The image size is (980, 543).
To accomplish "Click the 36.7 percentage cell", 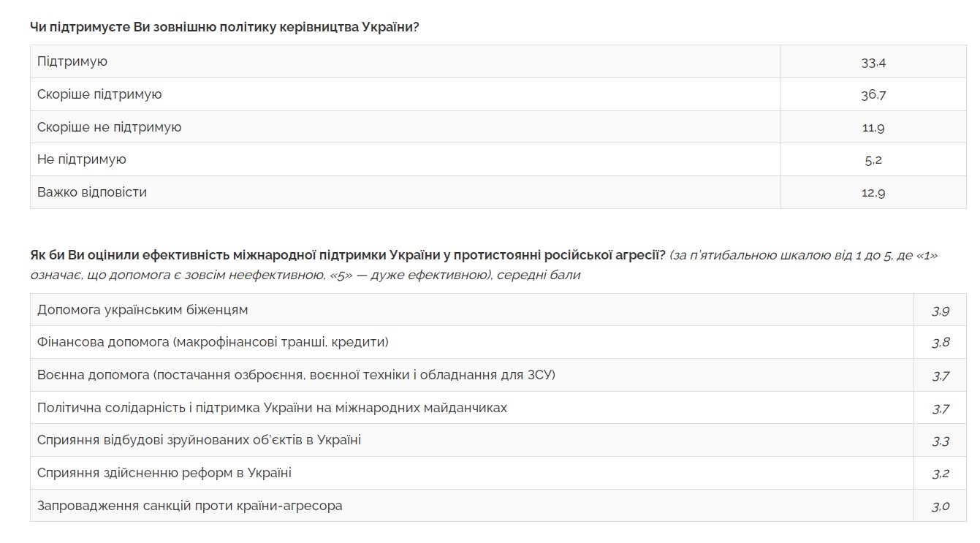I will pos(873,95).
